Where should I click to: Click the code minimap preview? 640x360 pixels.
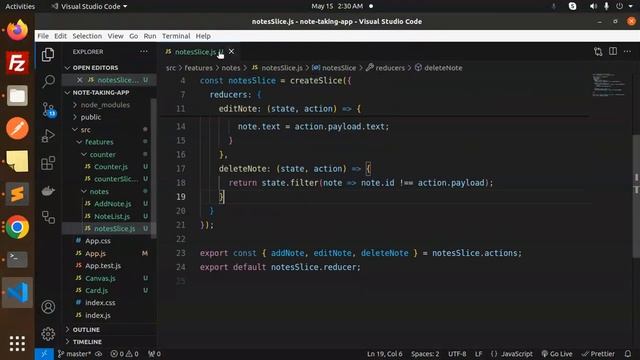(608, 85)
